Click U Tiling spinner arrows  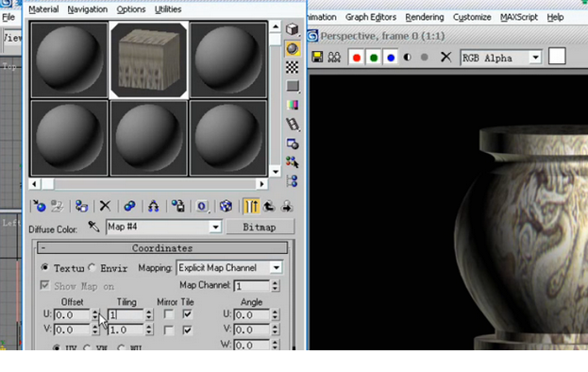[x=149, y=314]
